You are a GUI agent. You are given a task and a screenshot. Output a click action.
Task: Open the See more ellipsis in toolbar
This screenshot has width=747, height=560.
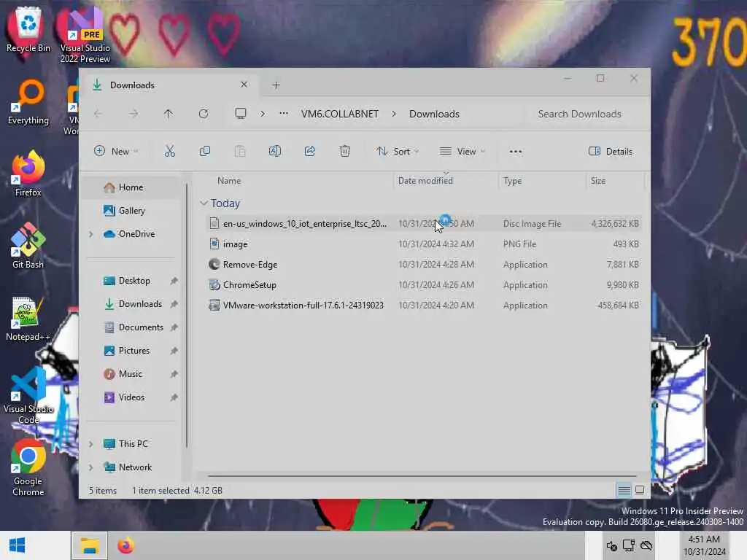tap(516, 152)
